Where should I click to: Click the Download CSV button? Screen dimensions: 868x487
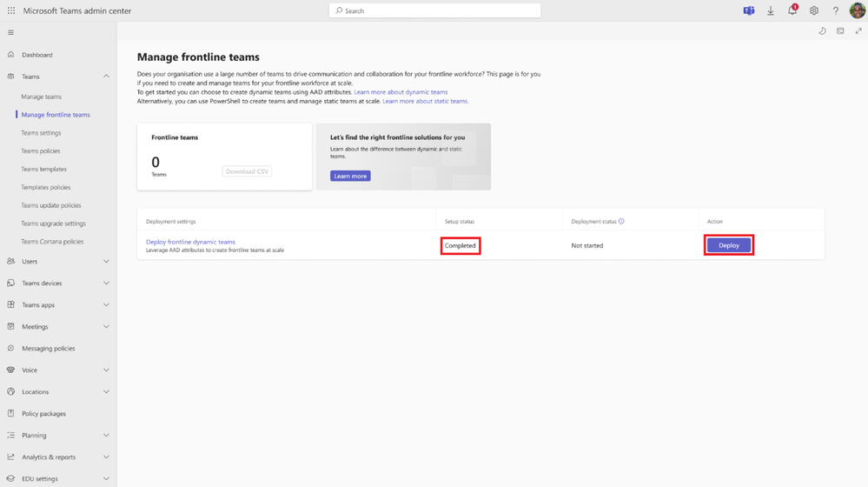[247, 171]
